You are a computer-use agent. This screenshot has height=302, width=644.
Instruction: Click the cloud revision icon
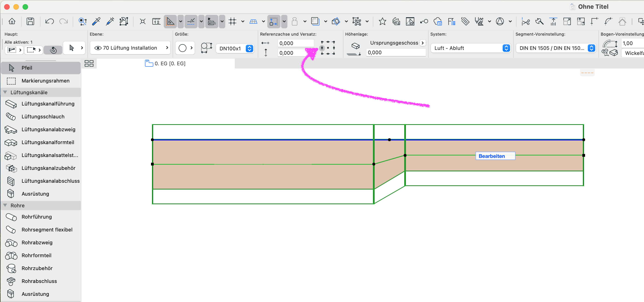point(438,21)
